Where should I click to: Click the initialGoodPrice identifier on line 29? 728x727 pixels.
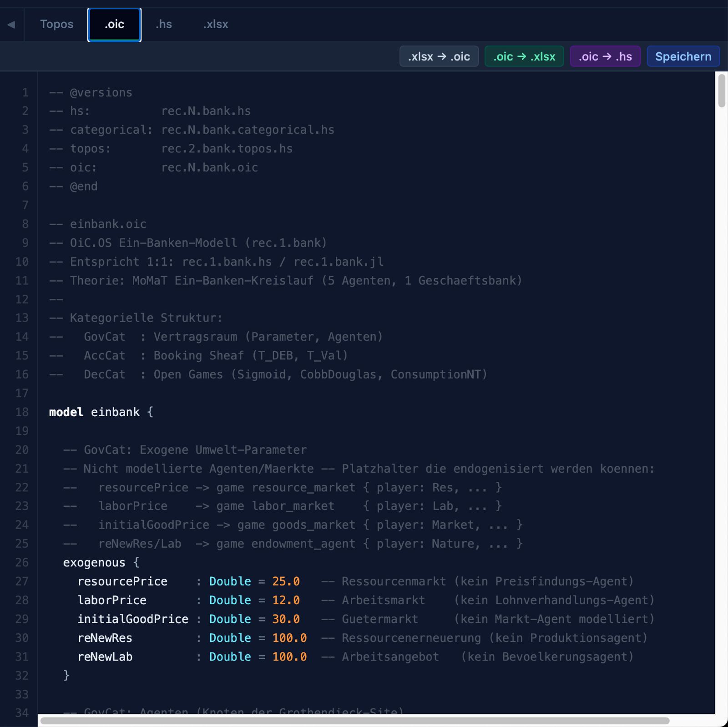(133, 619)
